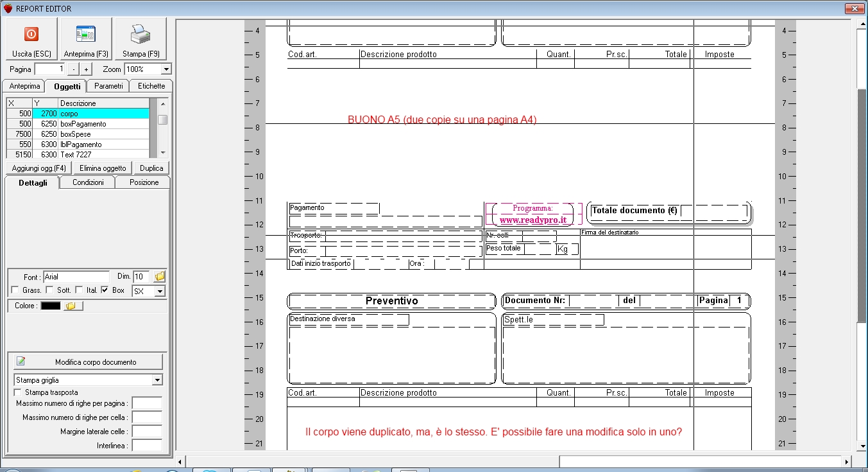Open the SX alignment dropdown
Image resolution: width=868 pixels, height=472 pixels.
[x=160, y=292]
